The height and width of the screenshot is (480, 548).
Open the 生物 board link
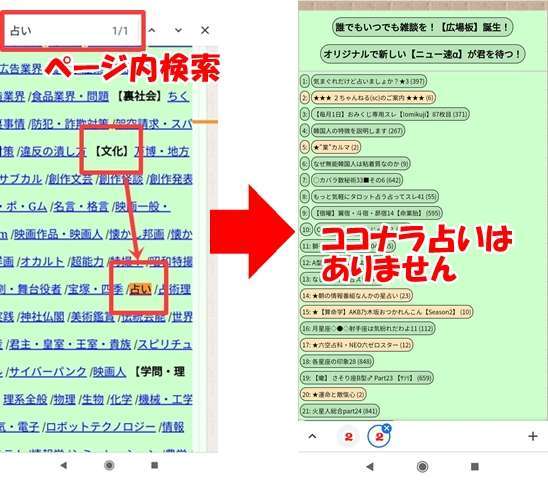point(93,399)
